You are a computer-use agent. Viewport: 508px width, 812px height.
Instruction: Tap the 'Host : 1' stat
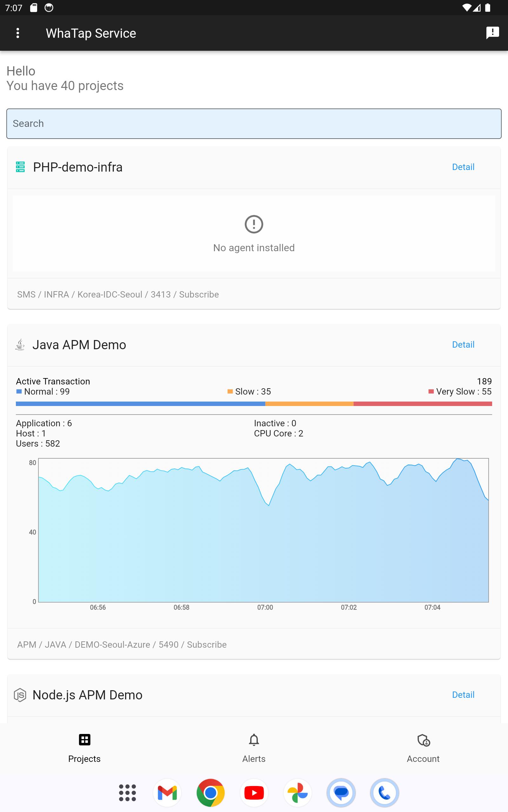click(x=30, y=433)
